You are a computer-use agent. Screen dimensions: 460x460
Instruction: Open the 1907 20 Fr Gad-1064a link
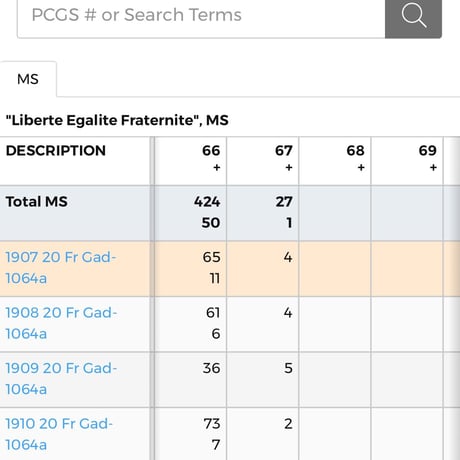[61, 268]
